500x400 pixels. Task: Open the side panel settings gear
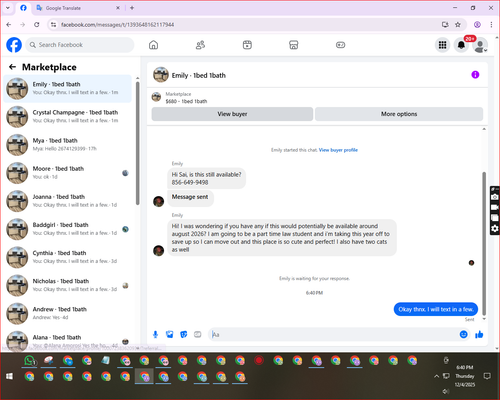coord(495,228)
